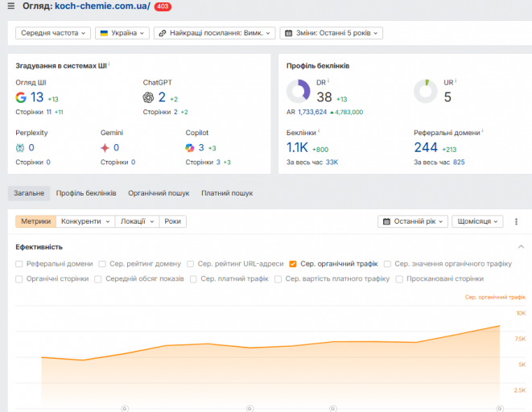
Task: Click the 10K axis label
Action: pos(521,313)
